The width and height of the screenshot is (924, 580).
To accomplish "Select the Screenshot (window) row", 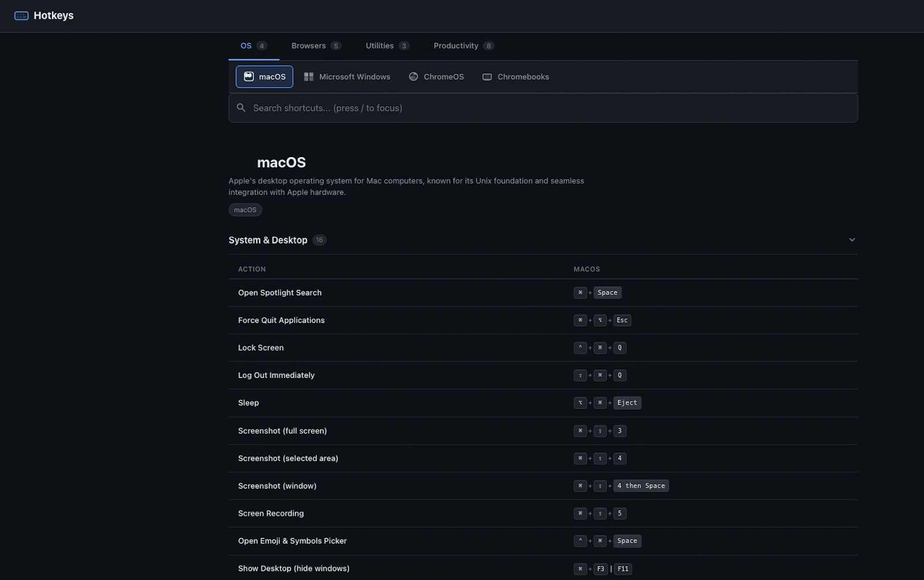I will (543, 486).
